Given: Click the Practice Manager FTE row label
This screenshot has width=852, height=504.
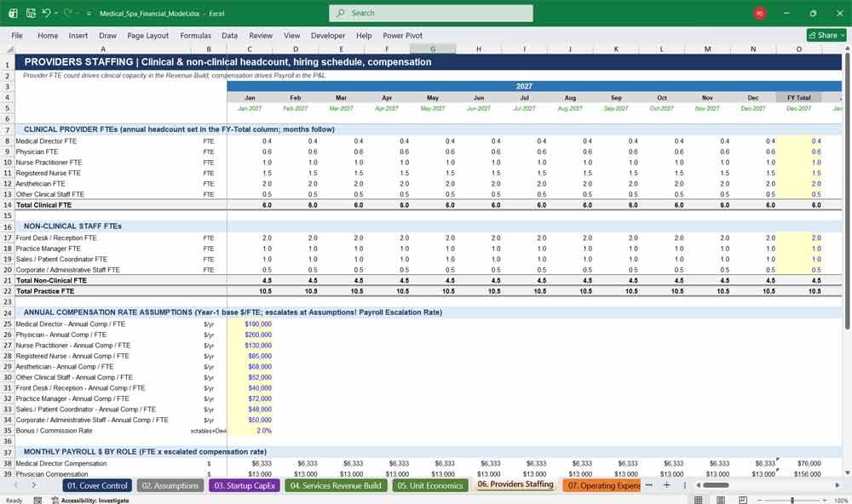Looking at the screenshot, I should 48,249.
